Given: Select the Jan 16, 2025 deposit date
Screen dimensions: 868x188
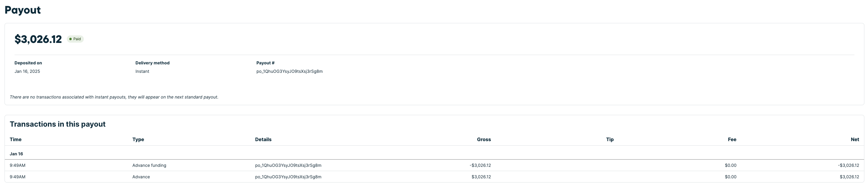Looking at the screenshot, I should (x=27, y=71).
